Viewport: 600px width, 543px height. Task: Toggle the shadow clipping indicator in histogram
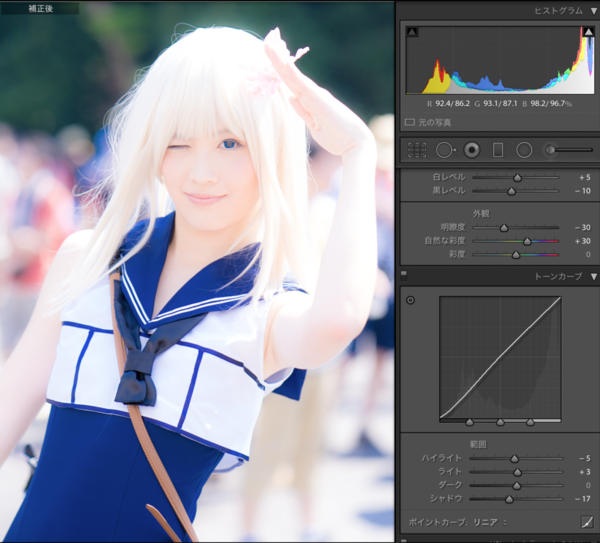pyautogui.click(x=412, y=32)
